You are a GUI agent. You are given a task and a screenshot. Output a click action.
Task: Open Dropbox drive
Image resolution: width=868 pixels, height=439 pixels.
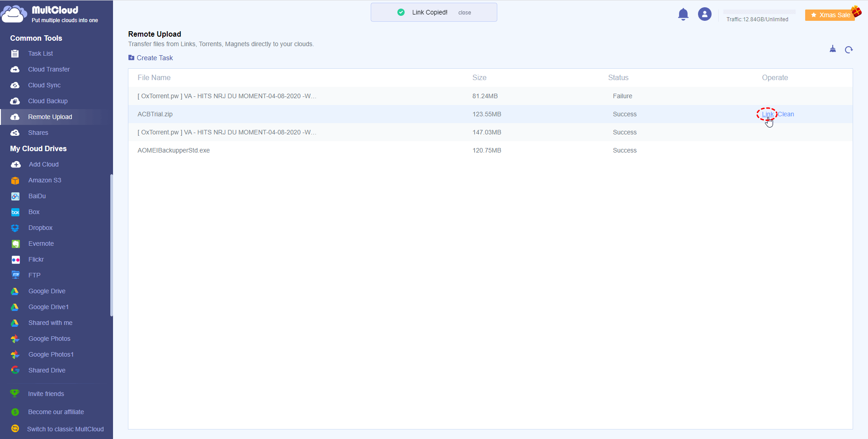coord(41,228)
